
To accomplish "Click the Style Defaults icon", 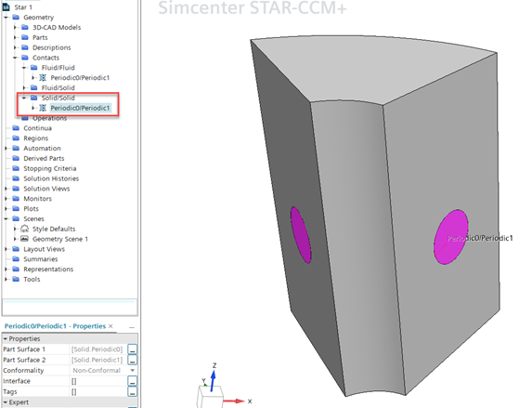I will 25,229.
